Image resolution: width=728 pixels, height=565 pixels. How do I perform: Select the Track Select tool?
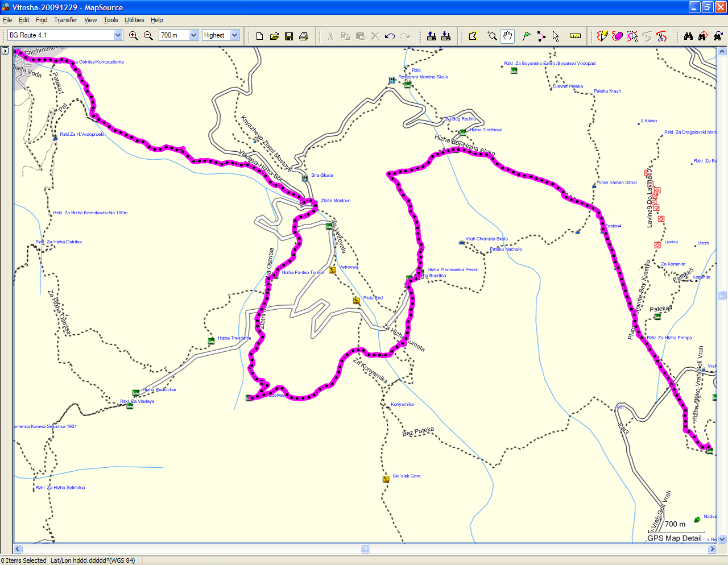632,36
